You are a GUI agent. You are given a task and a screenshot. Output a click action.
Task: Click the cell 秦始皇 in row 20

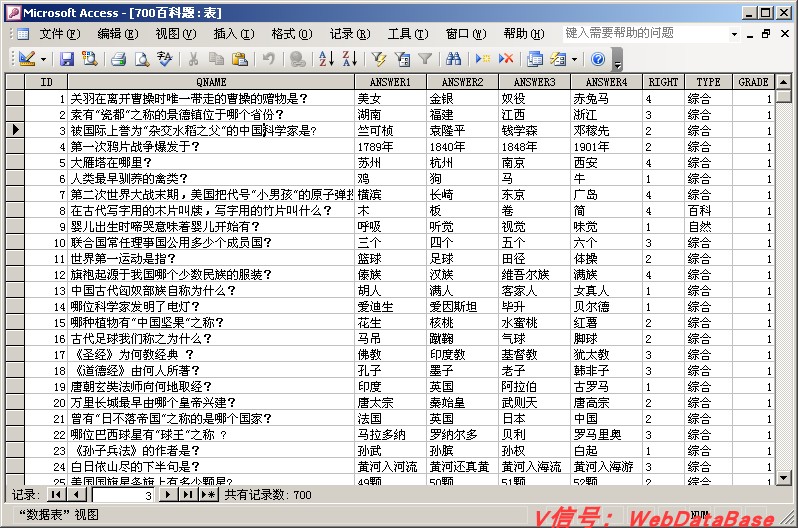[463, 403]
